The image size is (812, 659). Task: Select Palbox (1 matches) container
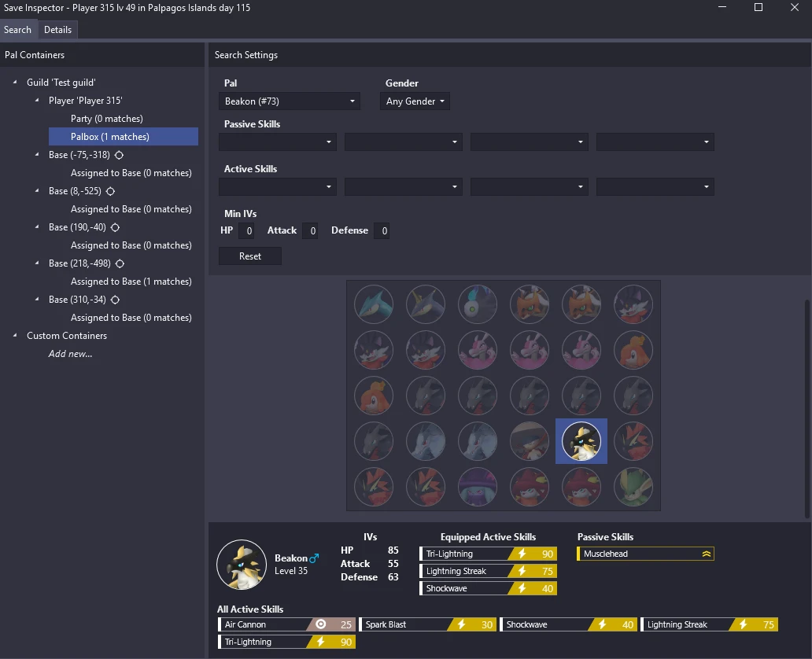click(124, 137)
